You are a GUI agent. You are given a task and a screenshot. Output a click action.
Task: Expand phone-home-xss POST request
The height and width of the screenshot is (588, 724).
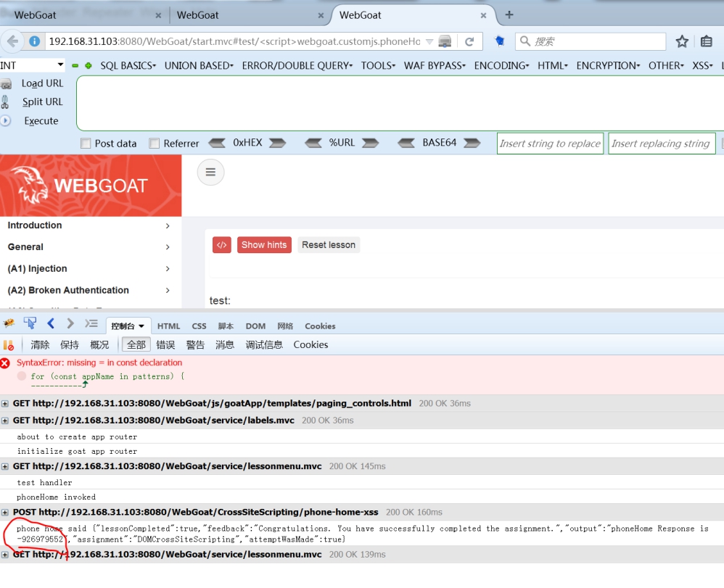click(5, 513)
